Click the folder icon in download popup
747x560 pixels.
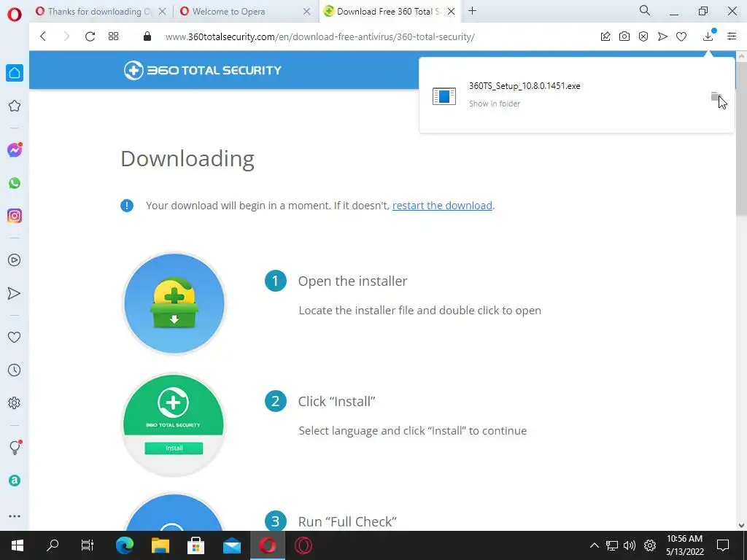[716, 97]
